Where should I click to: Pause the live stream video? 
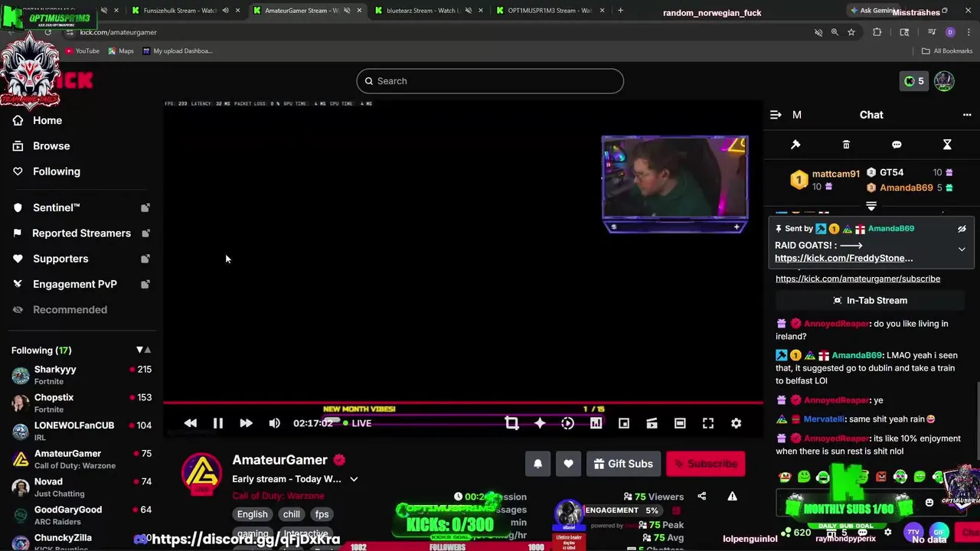pos(217,423)
